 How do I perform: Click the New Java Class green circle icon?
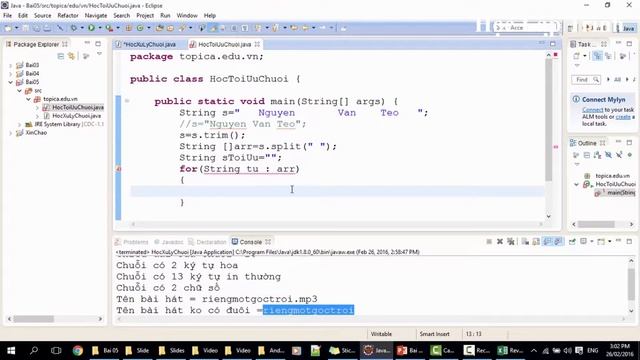pyautogui.click(x=140, y=28)
